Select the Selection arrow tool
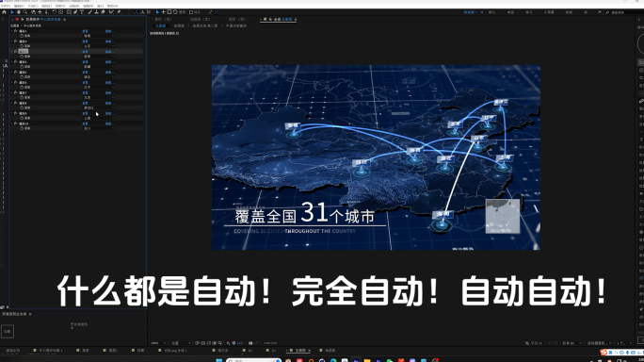 tap(12, 12)
